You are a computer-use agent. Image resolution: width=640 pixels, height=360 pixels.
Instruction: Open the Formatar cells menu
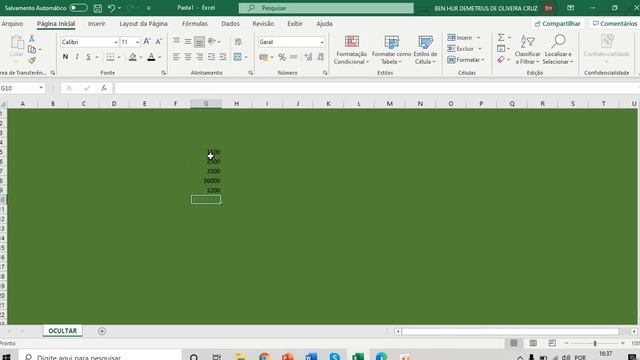coord(466,60)
